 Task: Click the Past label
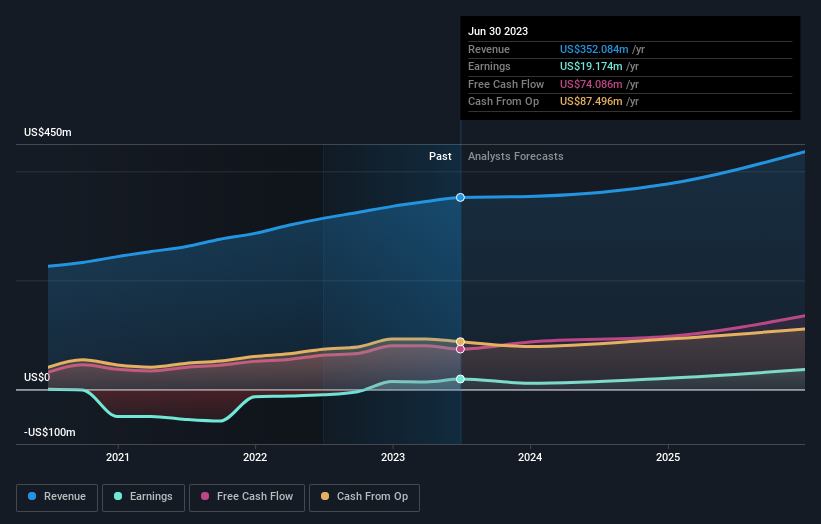pos(440,157)
